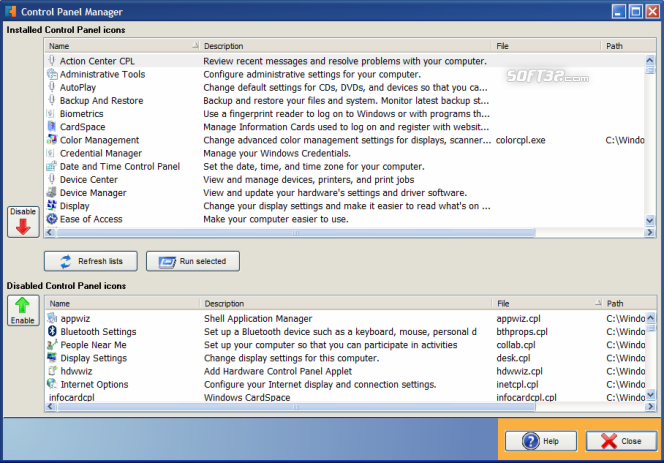The image size is (664, 463).
Task: Click the Administrative Tools icon
Action: point(52,74)
